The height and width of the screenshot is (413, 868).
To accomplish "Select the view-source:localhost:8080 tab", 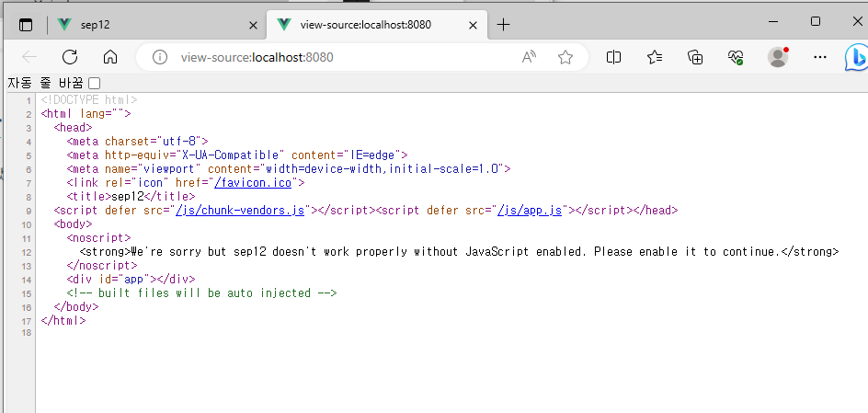I will [x=378, y=25].
